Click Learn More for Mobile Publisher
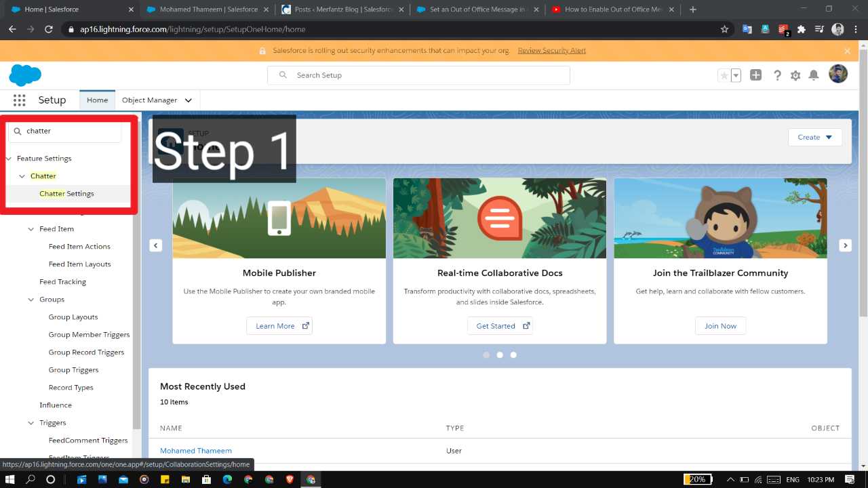Viewport: 868px width, 488px height. pyautogui.click(x=279, y=326)
